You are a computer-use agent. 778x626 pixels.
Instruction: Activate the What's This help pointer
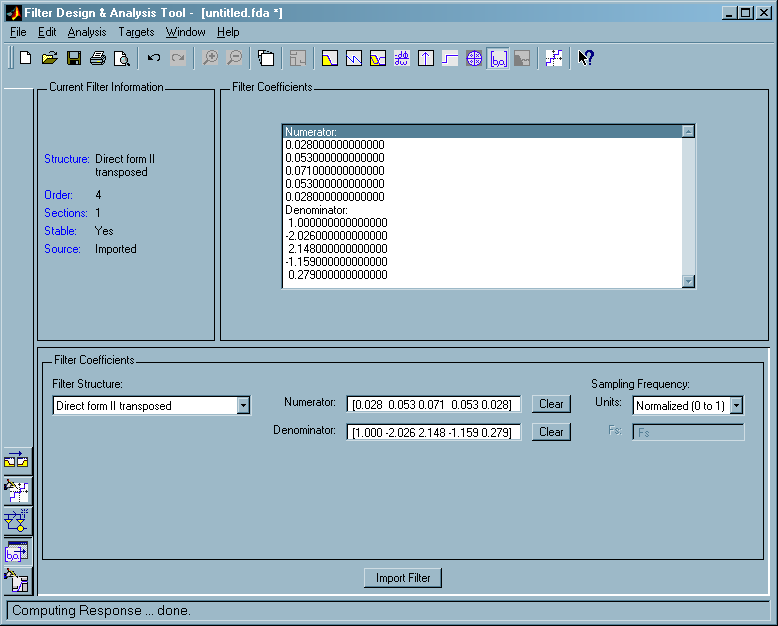[x=586, y=58]
